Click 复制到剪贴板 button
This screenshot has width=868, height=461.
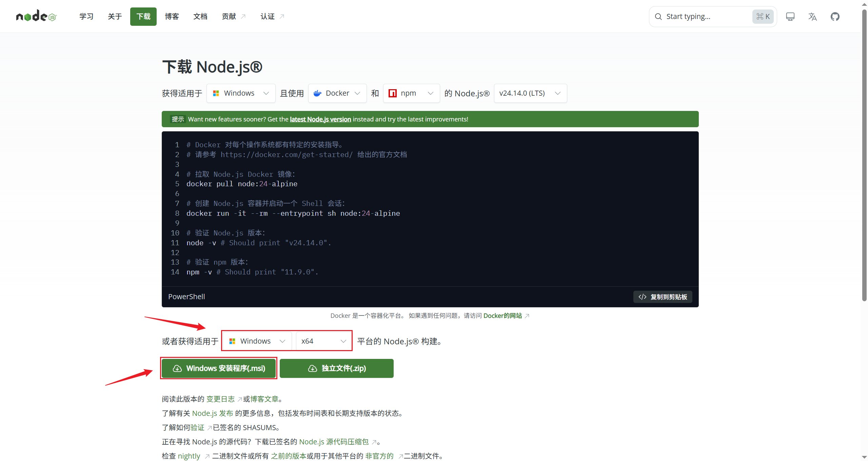[x=663, y=297]
